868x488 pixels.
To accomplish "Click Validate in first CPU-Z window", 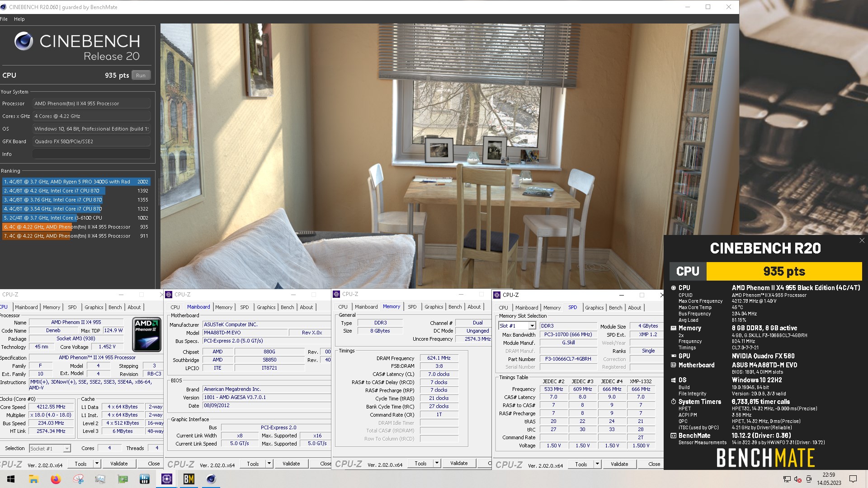I will click(119, 464).
